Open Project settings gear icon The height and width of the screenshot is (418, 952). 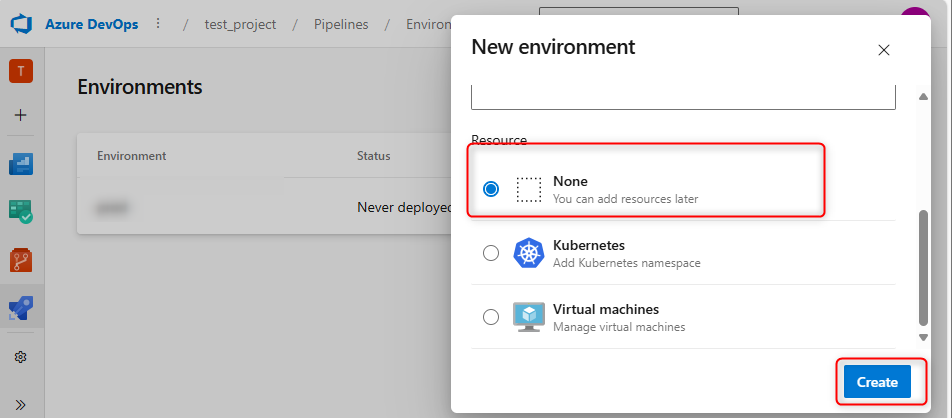tap(21, 357)
